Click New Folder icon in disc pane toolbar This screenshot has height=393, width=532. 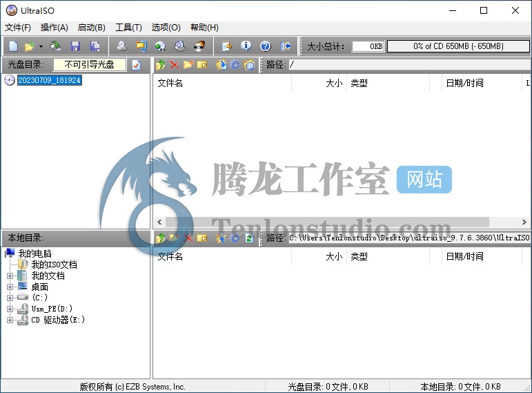[188, 64]
